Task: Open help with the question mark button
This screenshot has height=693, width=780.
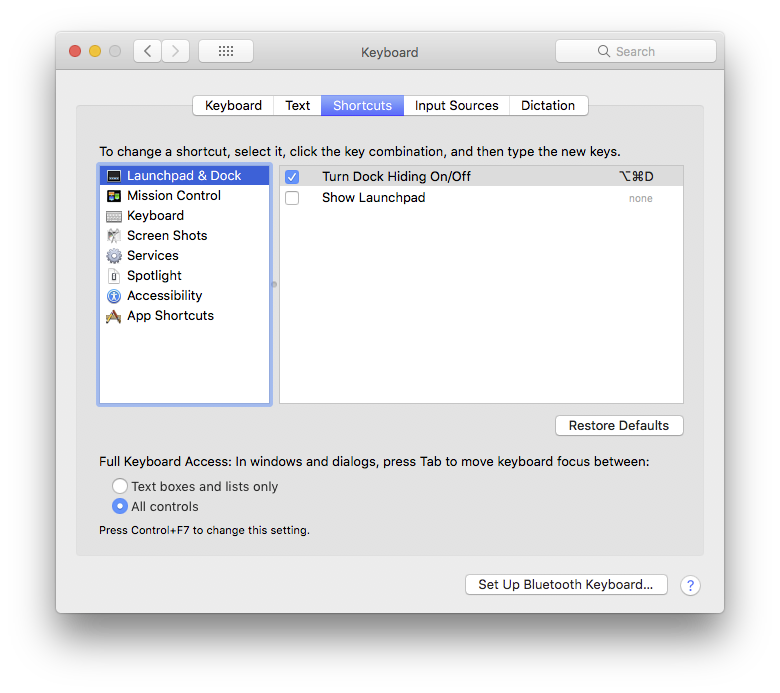Action: point(690,586)
